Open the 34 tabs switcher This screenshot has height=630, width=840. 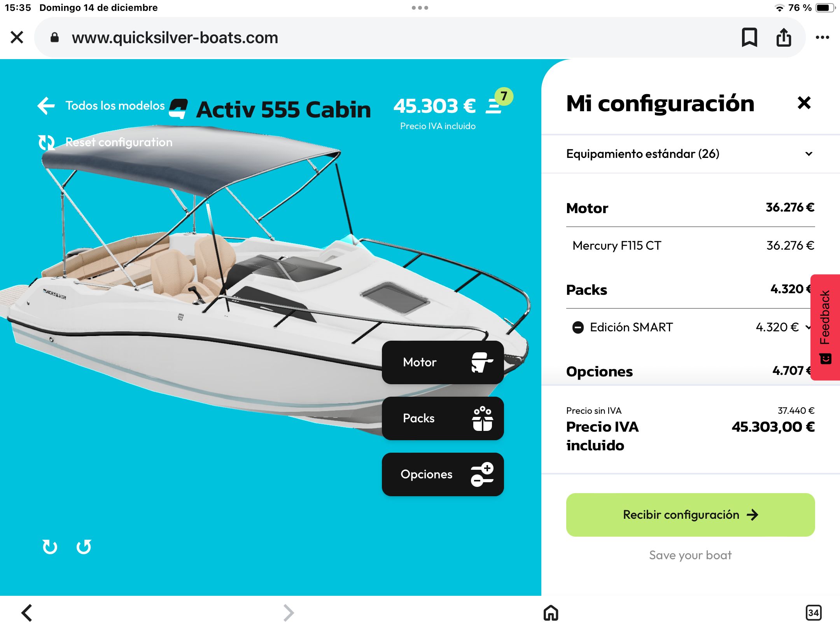[x=814, y=613]
